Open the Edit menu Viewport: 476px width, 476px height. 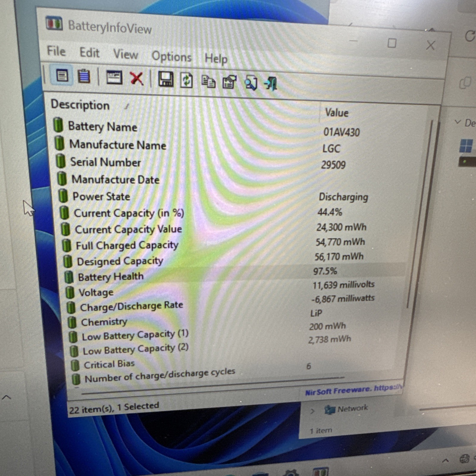pyautogui.click(x=89, y=53)
